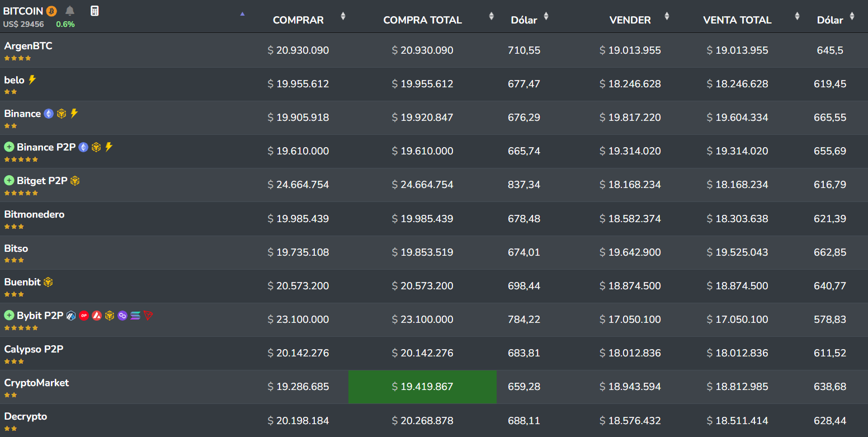
Task: Click the green highlighted $ 19.419.867 cell
Action: (422, 387)
